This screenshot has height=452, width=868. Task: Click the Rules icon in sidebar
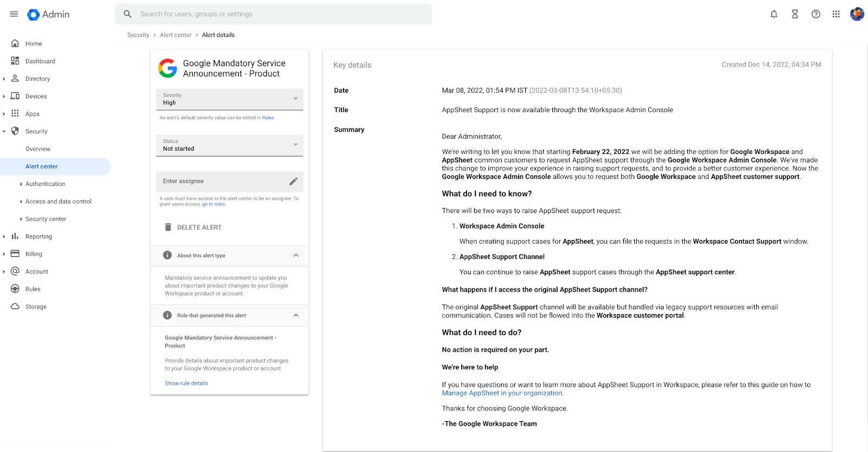[15, 289]
